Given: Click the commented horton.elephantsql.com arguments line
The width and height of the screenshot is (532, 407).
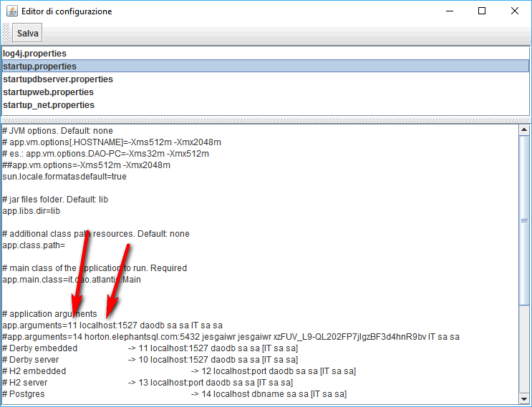Looking at the screenshot, I should point(231,337).
